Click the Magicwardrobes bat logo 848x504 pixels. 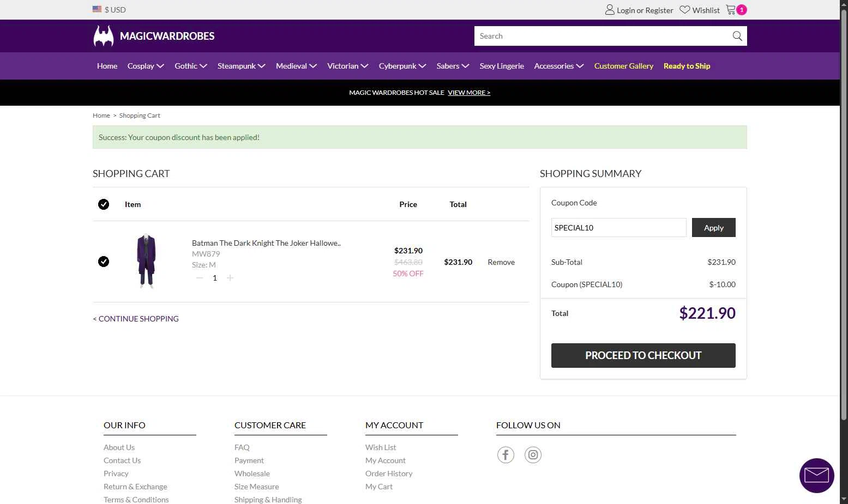(x=104, y=36)
